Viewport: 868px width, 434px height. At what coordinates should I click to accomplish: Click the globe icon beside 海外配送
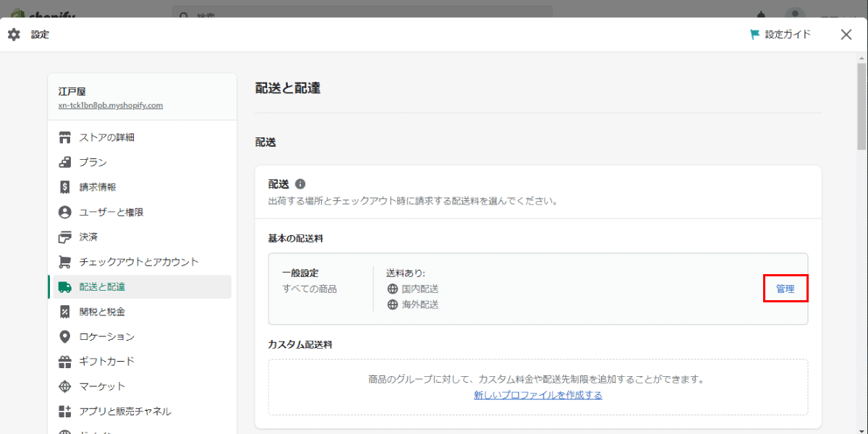coord(393,305)
